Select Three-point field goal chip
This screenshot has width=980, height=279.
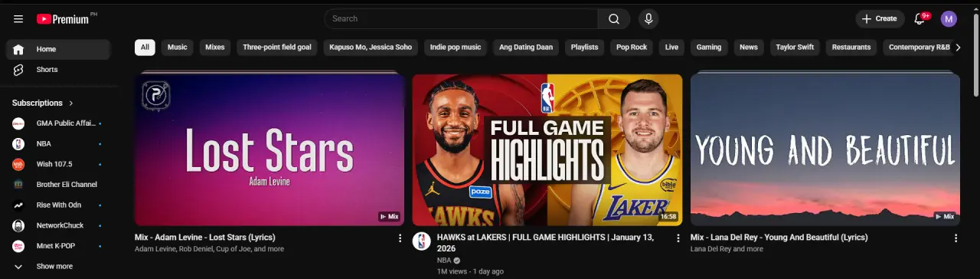tap(277, 48)
